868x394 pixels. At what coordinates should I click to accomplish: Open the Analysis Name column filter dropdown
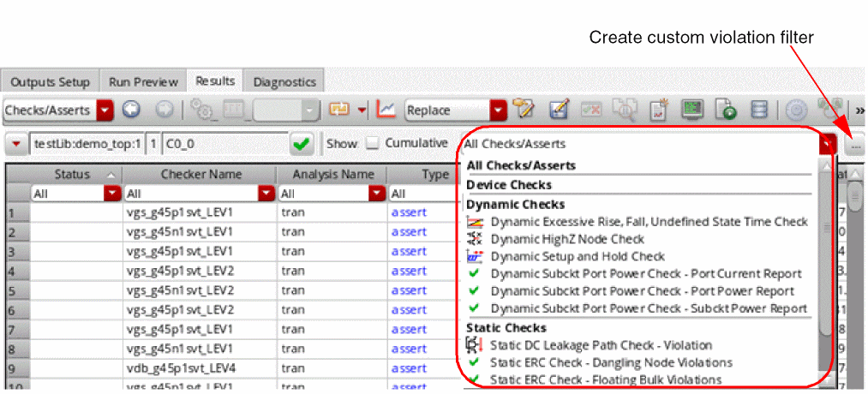[x=376, y=194]
